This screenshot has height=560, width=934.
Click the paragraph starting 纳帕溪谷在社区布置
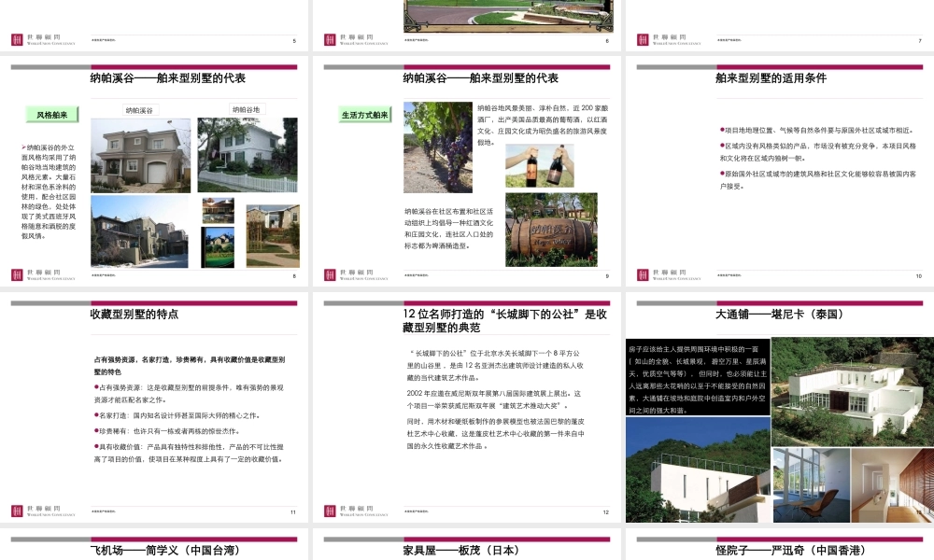[x=448, y=229]
